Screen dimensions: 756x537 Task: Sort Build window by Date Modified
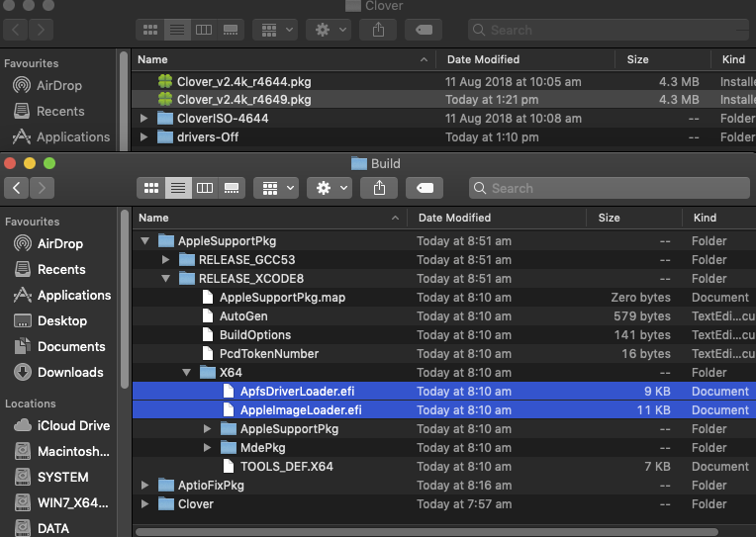coord(497,218)
